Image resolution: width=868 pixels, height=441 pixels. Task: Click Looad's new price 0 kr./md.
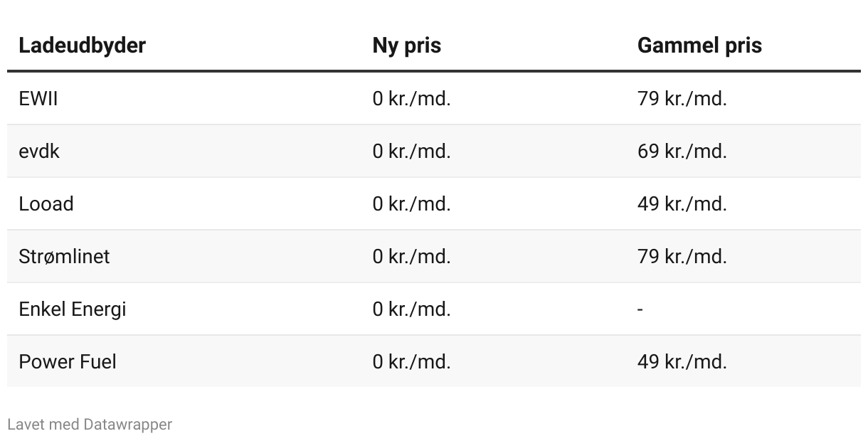pos(411,204)
